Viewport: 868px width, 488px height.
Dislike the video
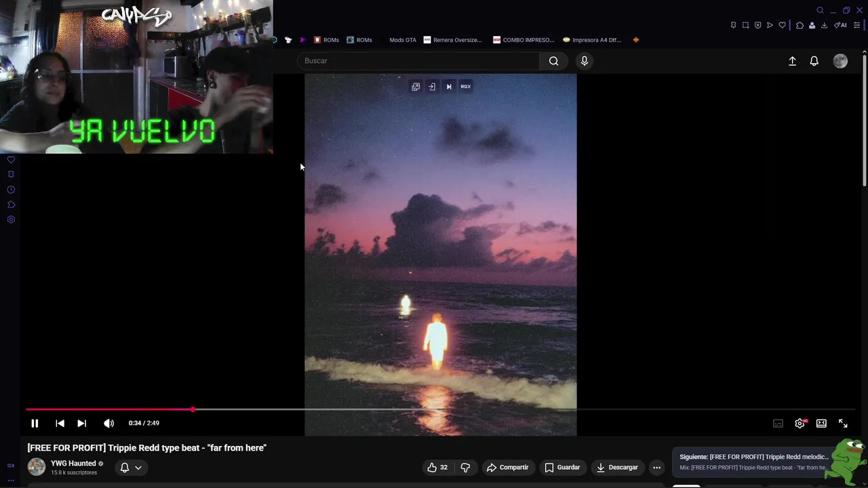(465, 468)
